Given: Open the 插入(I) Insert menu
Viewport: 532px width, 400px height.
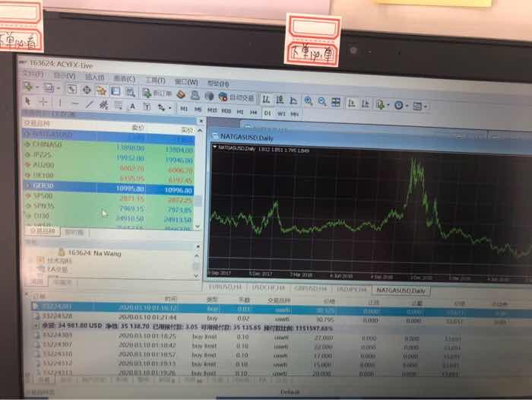Looking at the screenshot, I should pos(95,78).
